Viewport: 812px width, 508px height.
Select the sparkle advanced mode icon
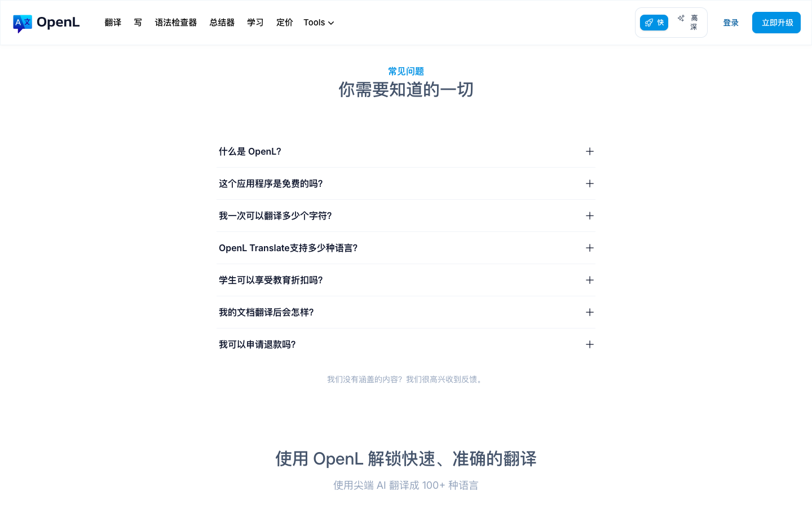[681, 18]
